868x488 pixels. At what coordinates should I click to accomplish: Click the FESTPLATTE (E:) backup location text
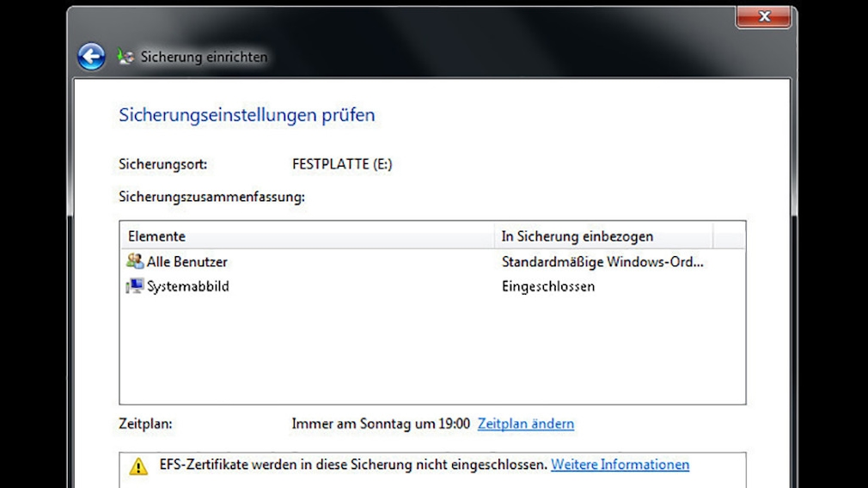342,164
